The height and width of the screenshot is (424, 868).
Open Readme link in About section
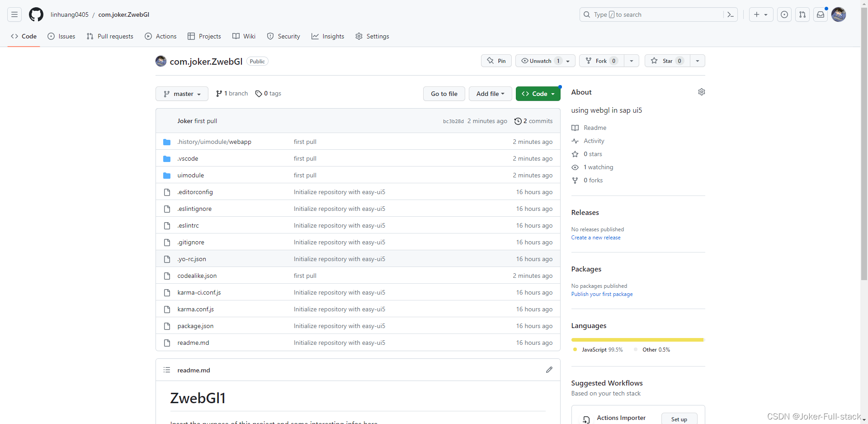tap(589, 128)
